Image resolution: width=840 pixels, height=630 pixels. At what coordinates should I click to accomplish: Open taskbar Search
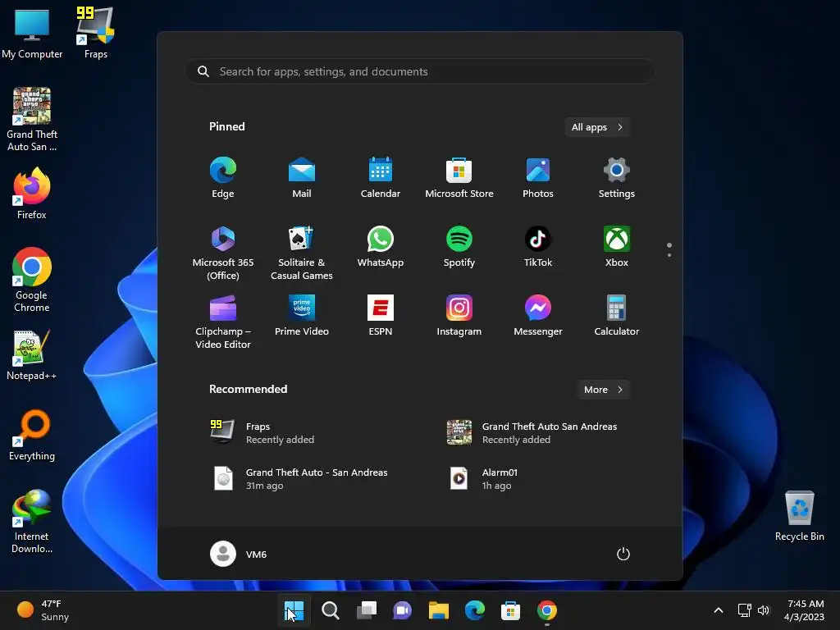point(331,610)
